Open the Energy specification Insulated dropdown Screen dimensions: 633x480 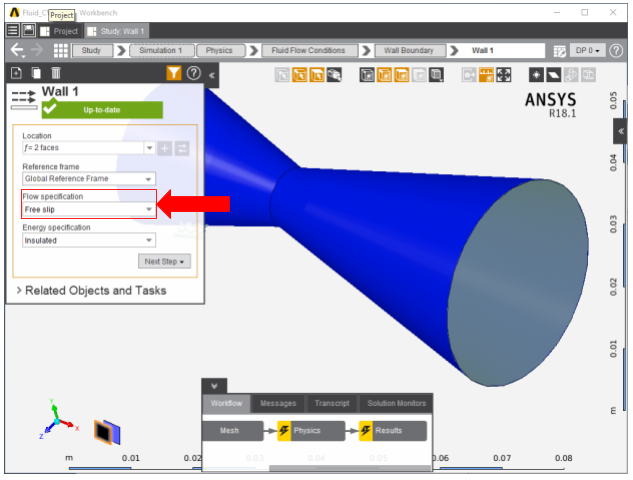tap(89, 241)
